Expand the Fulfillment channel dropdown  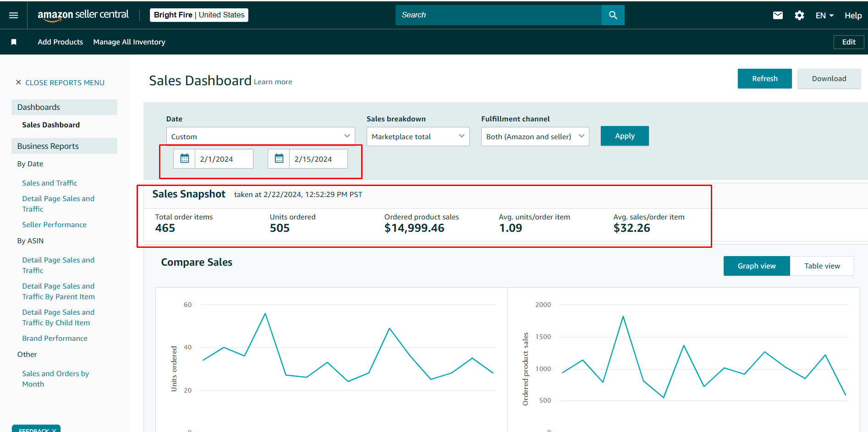tap(535, 137)
